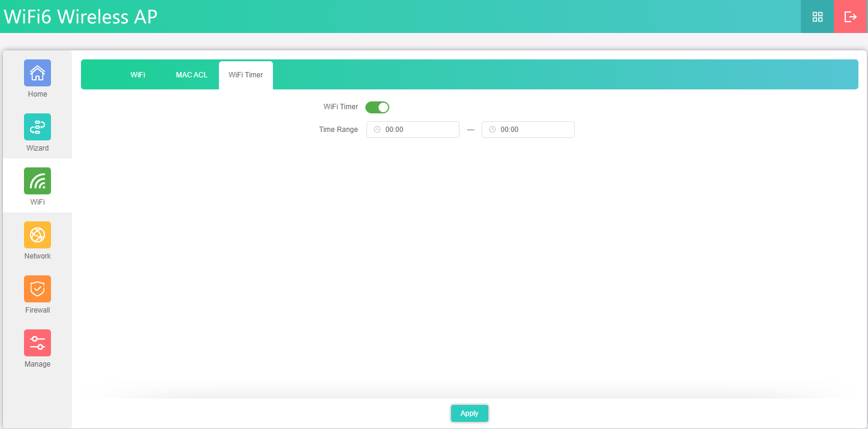The image size is (868, 429).
Task: Click the Firewall text label in sidebar
Action: [x=37, y=310]
